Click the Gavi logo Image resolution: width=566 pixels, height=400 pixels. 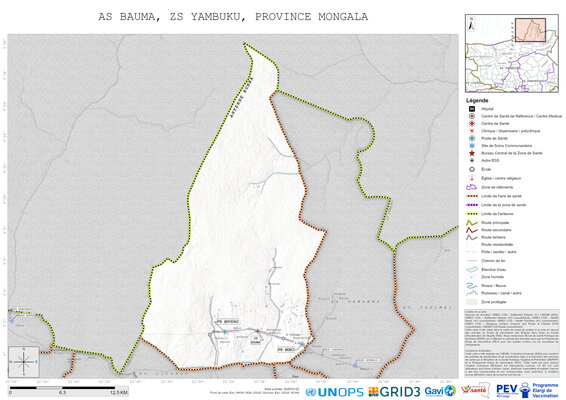440,391
